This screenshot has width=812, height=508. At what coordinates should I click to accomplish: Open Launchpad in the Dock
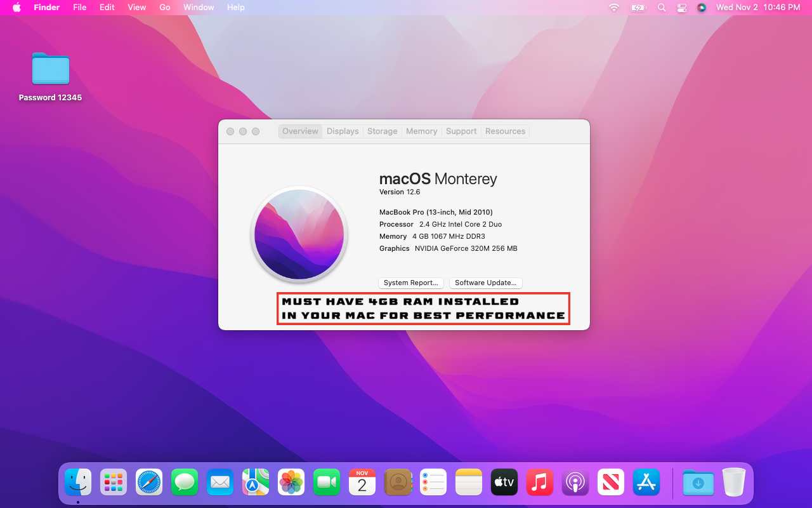pos(114,483)
